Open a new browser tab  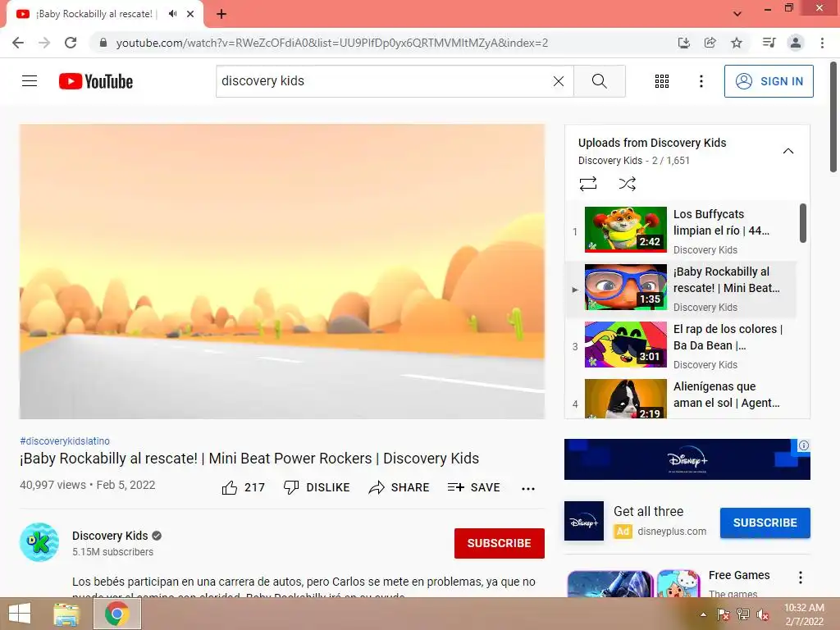click(221, 15)
